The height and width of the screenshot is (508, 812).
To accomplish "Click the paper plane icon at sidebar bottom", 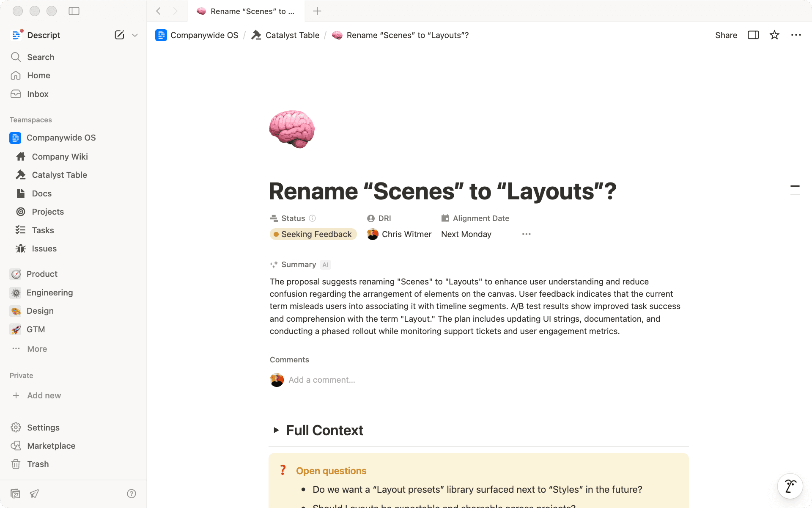I will [x=35, y=494].
